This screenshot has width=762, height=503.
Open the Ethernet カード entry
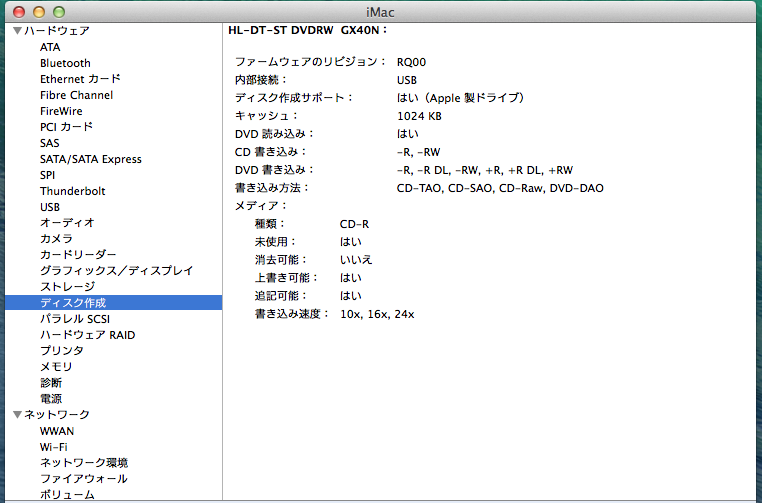coord(80,79)
